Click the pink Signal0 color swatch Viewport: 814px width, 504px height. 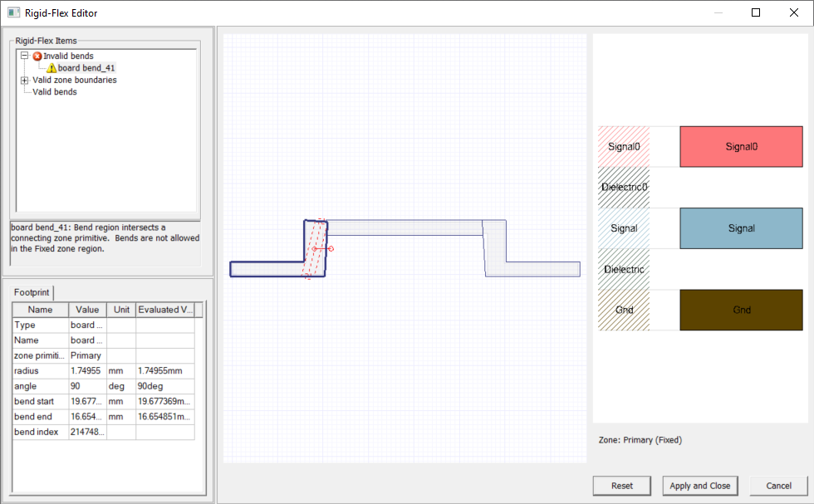coord(741,146)
